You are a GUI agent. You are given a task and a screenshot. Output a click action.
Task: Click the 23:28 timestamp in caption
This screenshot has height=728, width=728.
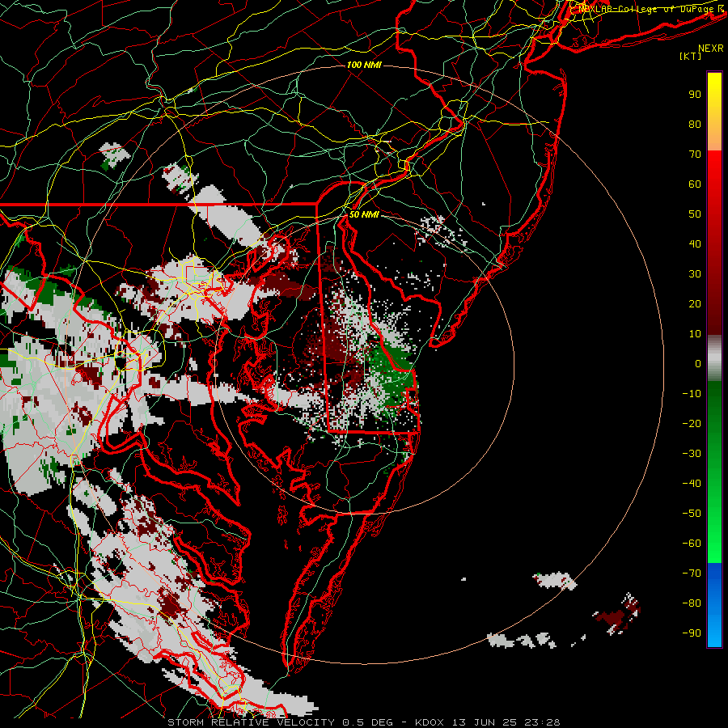point(542,722)
